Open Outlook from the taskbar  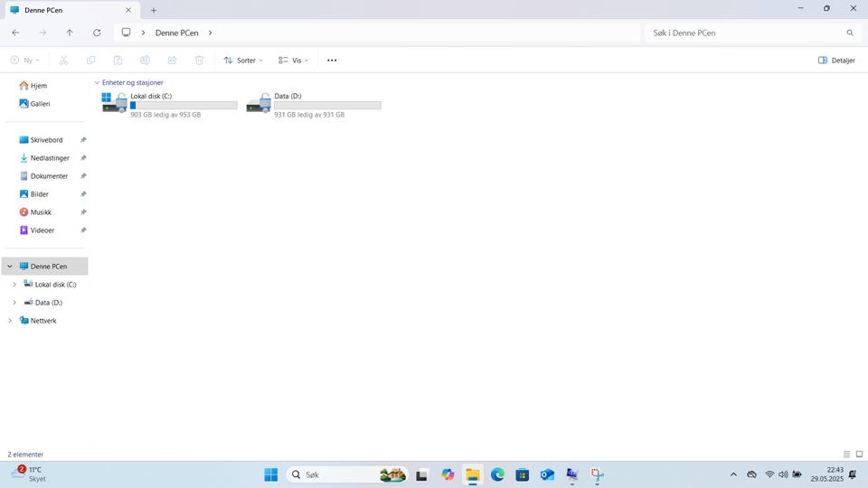547,474
